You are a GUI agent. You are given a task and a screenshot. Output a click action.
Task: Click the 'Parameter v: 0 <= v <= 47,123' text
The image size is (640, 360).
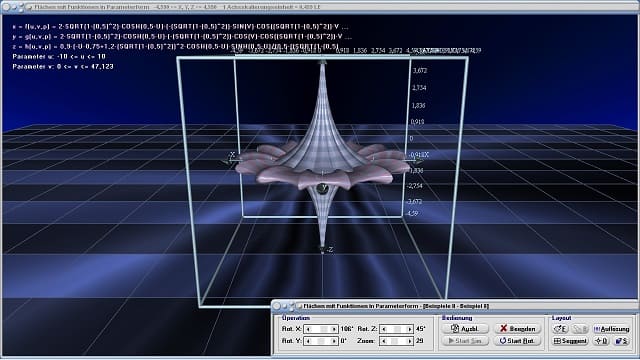click(63, 66)
